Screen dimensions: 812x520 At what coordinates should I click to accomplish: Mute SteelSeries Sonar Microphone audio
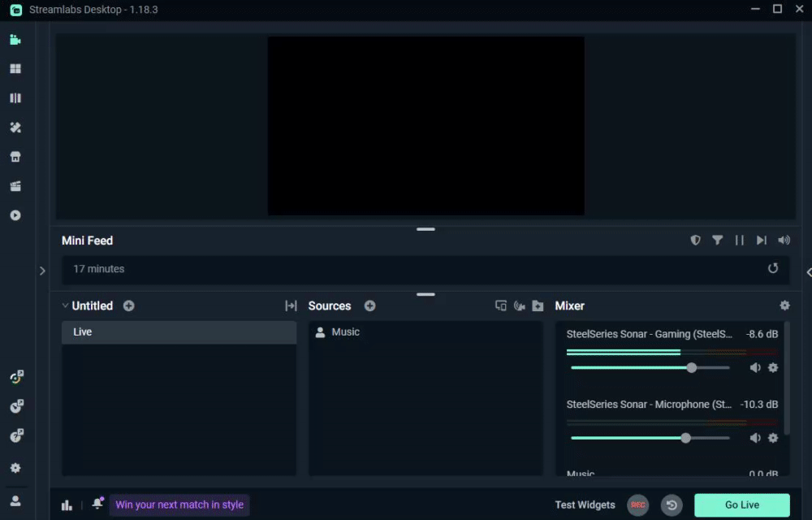tap(755, 438)
